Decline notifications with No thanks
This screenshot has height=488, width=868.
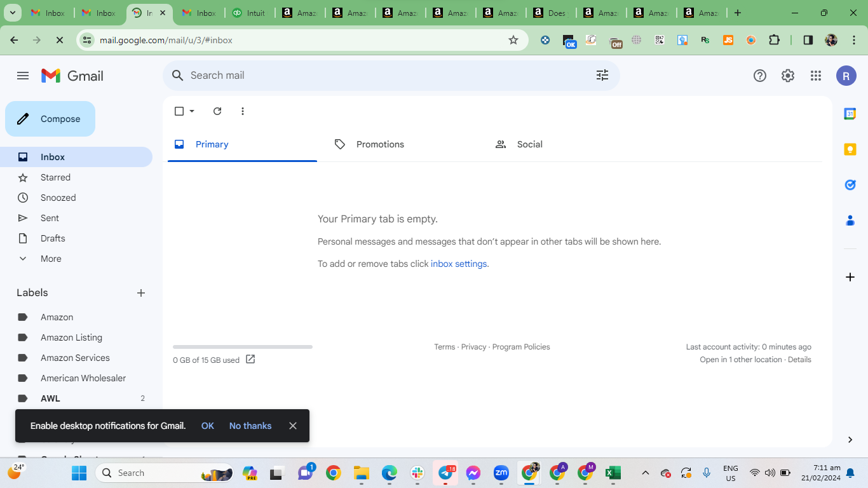tap(250, 426)
